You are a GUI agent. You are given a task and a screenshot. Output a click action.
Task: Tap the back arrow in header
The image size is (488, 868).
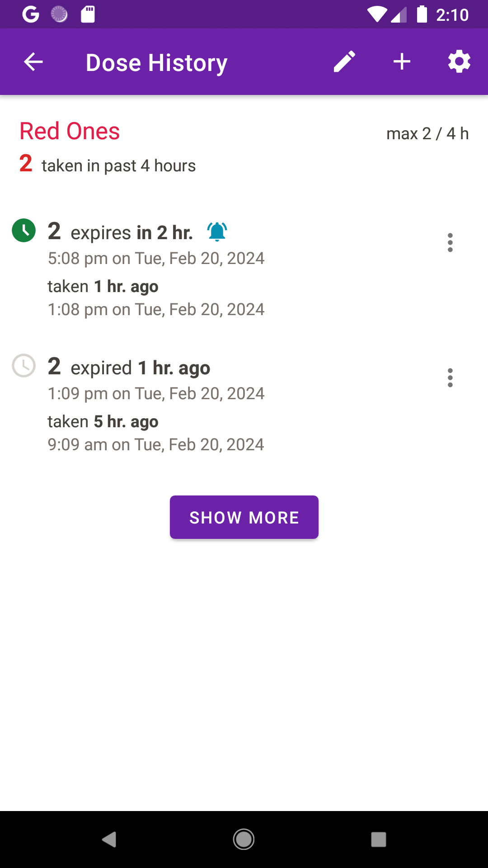[x=33, y=62]
